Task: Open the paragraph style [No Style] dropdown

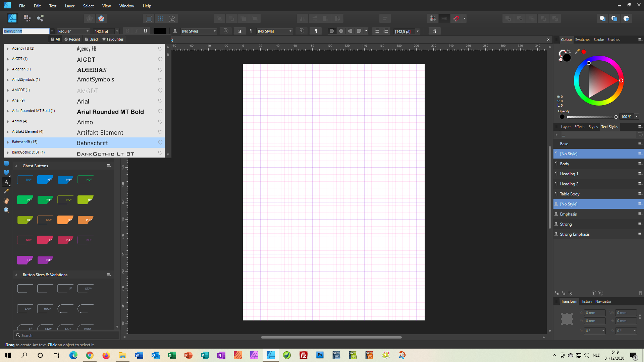Action: (275, 31)
